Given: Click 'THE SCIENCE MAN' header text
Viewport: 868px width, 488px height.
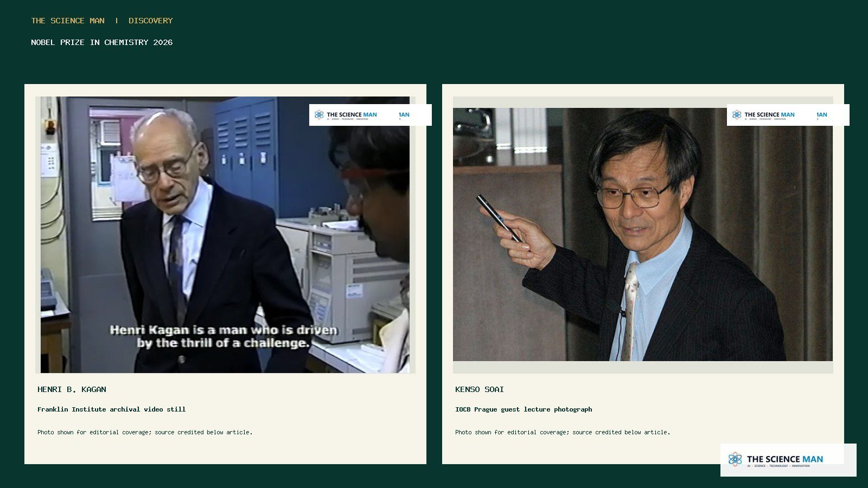Looking at the screenshot, I should coord(68,21).
